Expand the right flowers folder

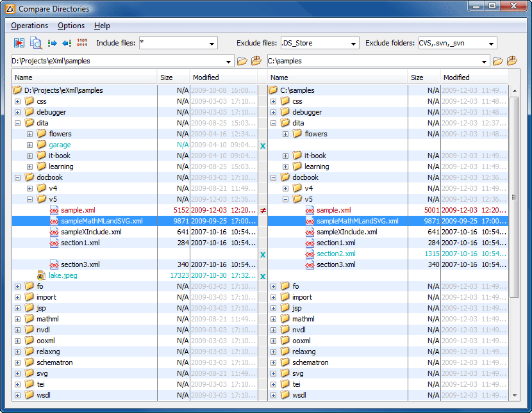coord(286,134)
